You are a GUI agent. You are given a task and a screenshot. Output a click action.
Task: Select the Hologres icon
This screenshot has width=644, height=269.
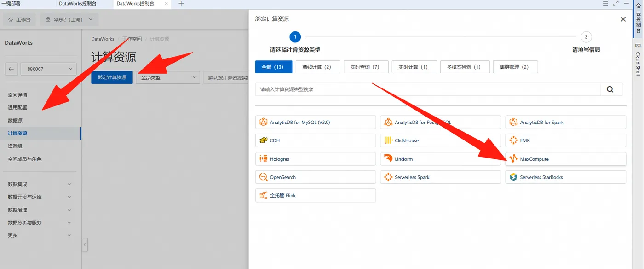264,159
